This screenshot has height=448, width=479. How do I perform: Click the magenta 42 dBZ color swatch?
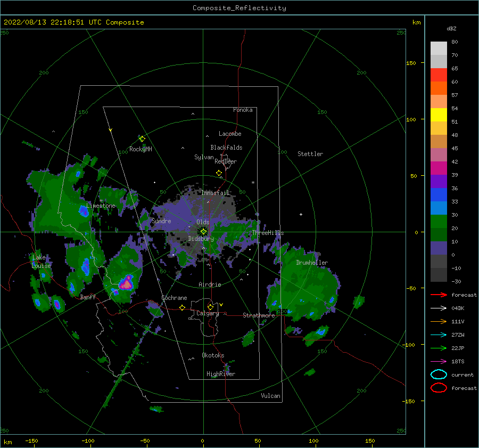click(x=439, y=168)
